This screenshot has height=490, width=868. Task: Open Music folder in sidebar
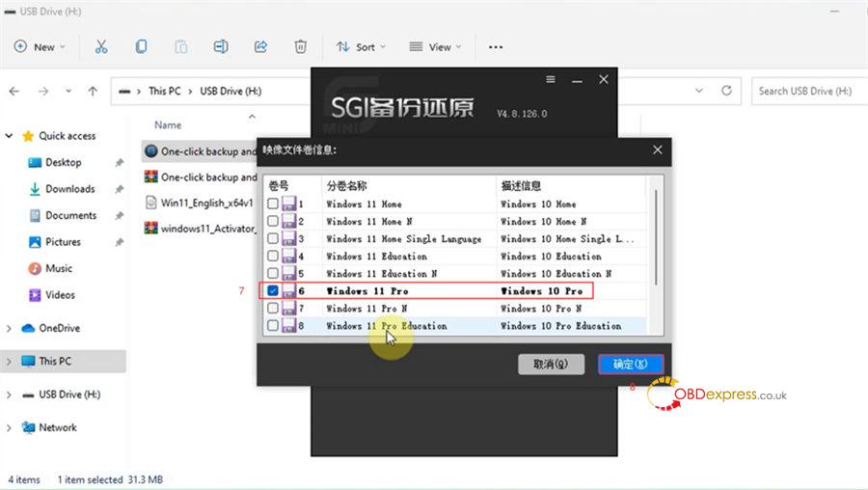[59, 269]
